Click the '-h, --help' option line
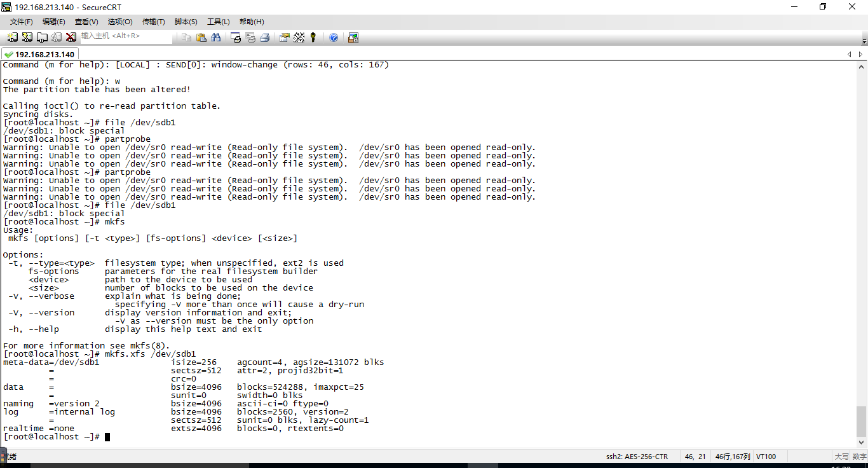Screen dimensions: 868x468 point(135,329)
